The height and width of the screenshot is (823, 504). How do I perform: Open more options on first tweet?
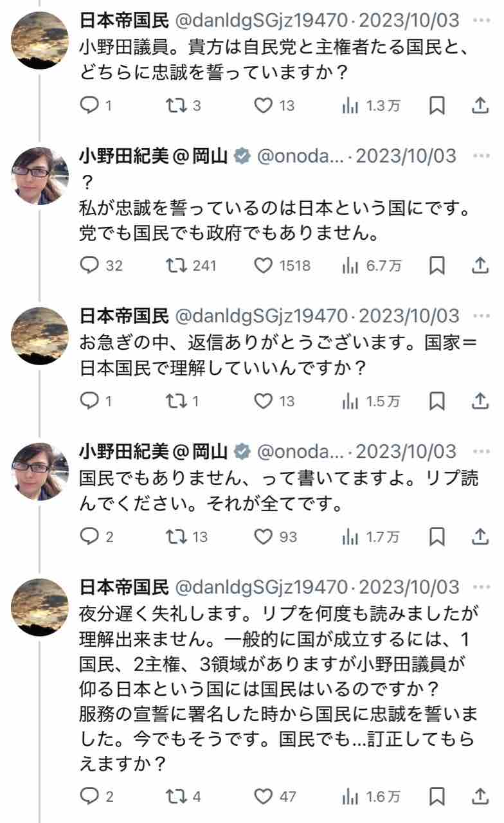click(481, 20)
